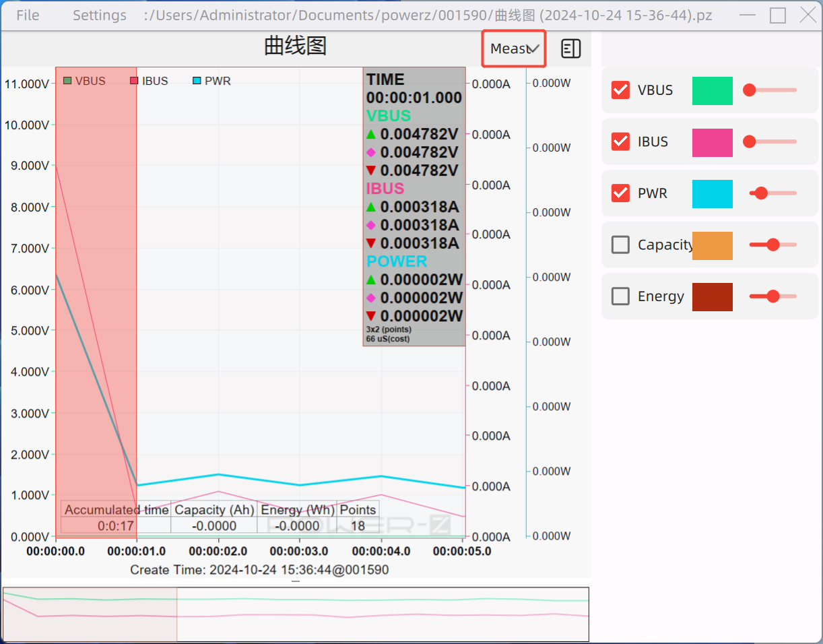This screenshot has width=823, height=644.
Task: Click the PWR legend marker in chart
Action: pos(197,81)
